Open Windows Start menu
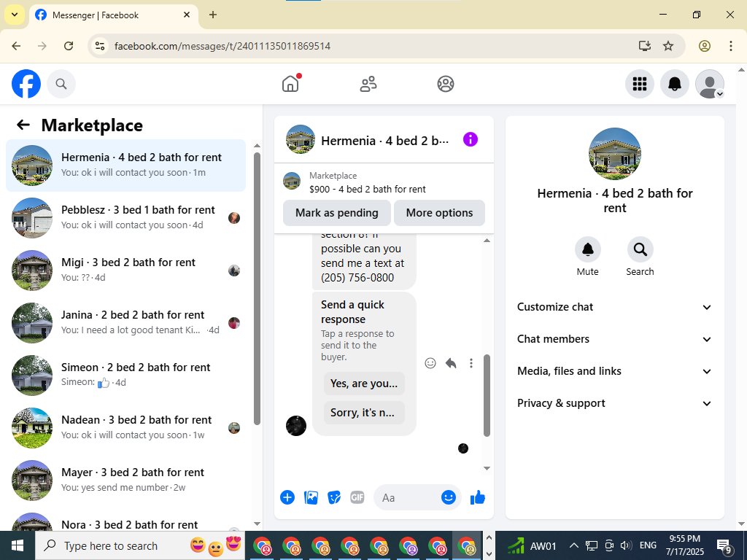The height and width of the screenshot is (560, 747). click(18, 545)
